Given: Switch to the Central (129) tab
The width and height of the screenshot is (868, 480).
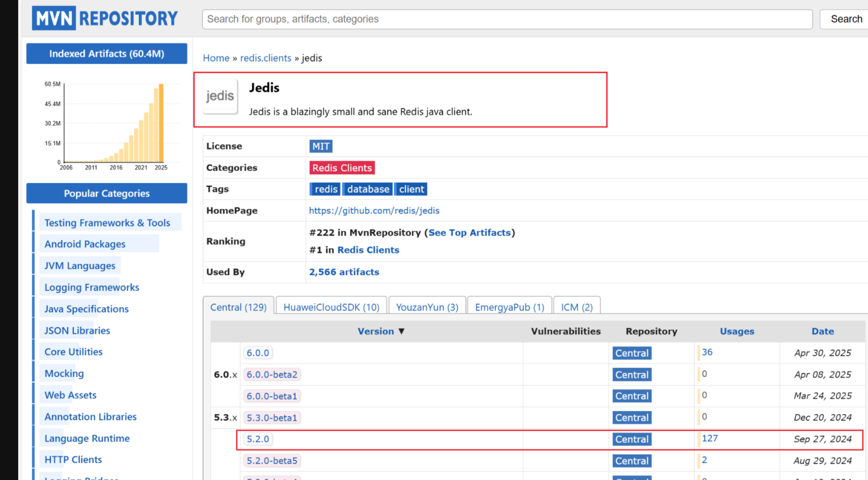Looking at the screenshot, I should pos(238,307).
